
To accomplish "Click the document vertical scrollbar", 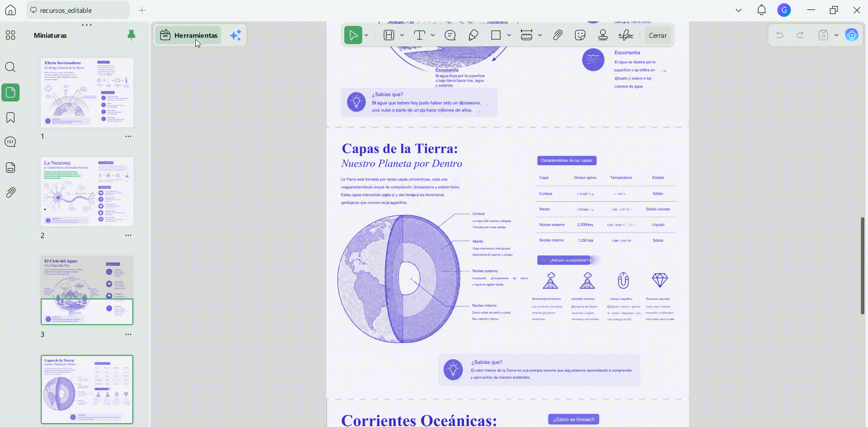I will pos(862,266).
